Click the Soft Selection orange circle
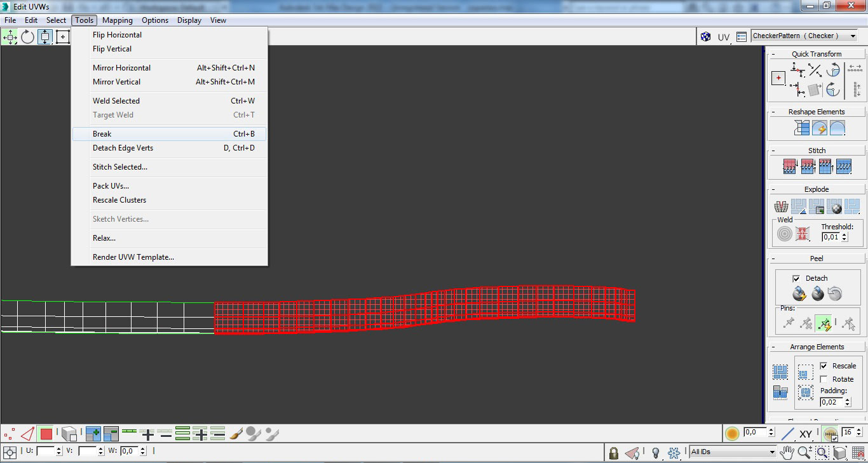Screen dimensions: 868x463 coord(732,434)
